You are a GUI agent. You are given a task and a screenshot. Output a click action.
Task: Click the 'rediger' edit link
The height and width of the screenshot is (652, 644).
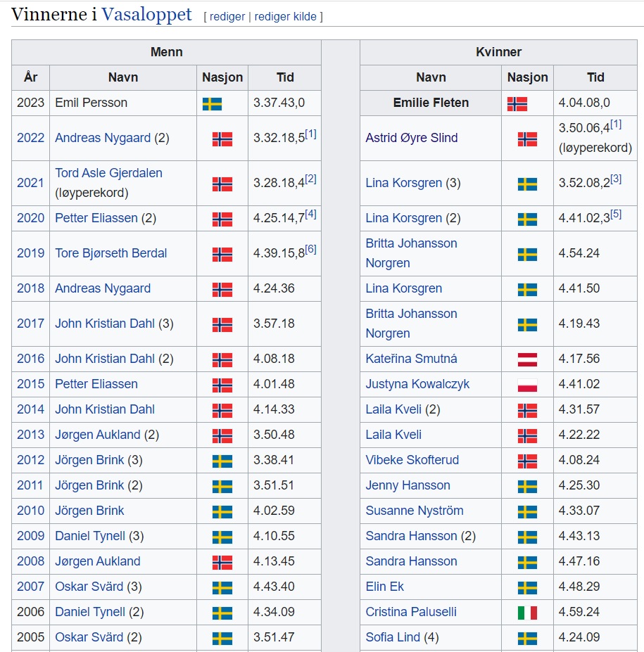227,17
